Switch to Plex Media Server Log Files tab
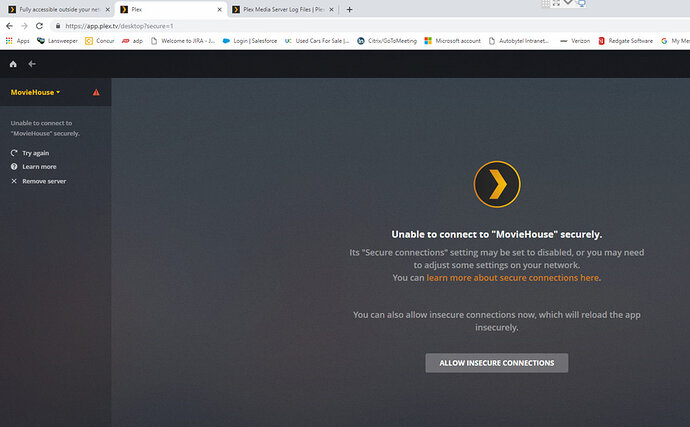 [x=284, y=9]
